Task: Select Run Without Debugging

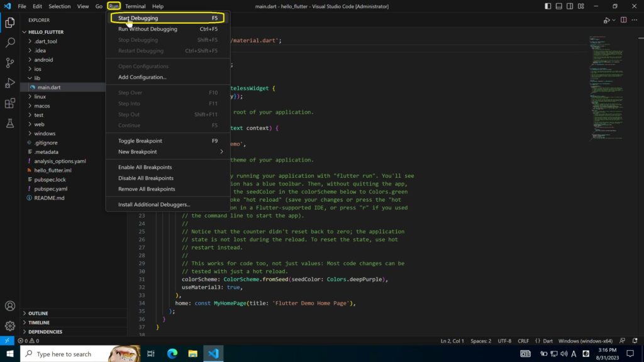Action: (x=168, y=29)
